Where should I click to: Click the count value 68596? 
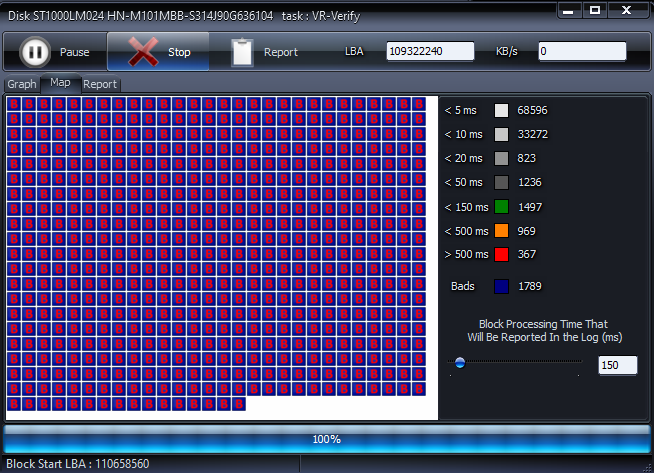[x=532, y=111]
